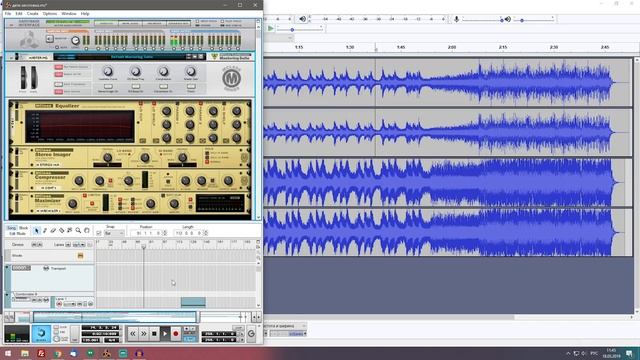The image size is (640, 360).
Task: Select the Pencil tool in sequencer toolbar
Action: click(45, 231)
